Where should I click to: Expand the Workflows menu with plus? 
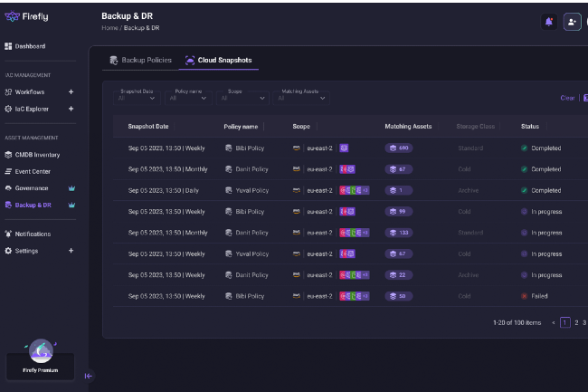coord(71,92)
